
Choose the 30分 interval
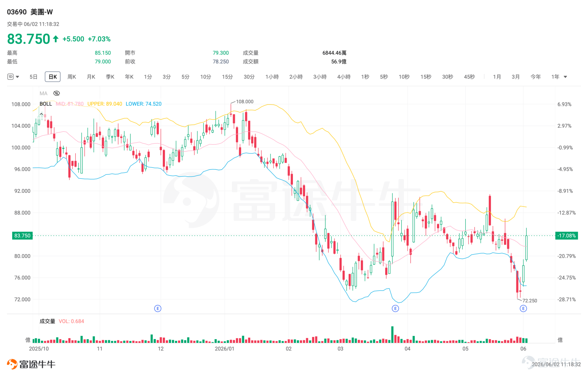pyautogui.click(x=249, y=77)
